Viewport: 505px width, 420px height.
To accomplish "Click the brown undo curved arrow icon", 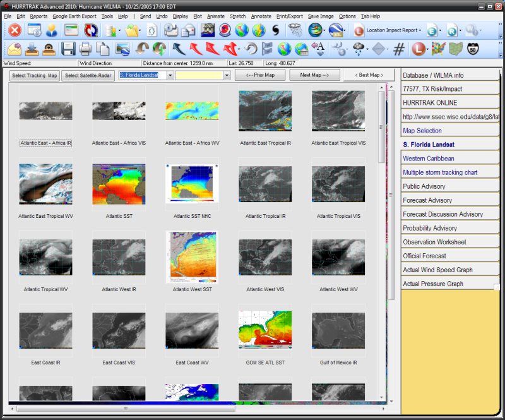I will tap(141, 49).
